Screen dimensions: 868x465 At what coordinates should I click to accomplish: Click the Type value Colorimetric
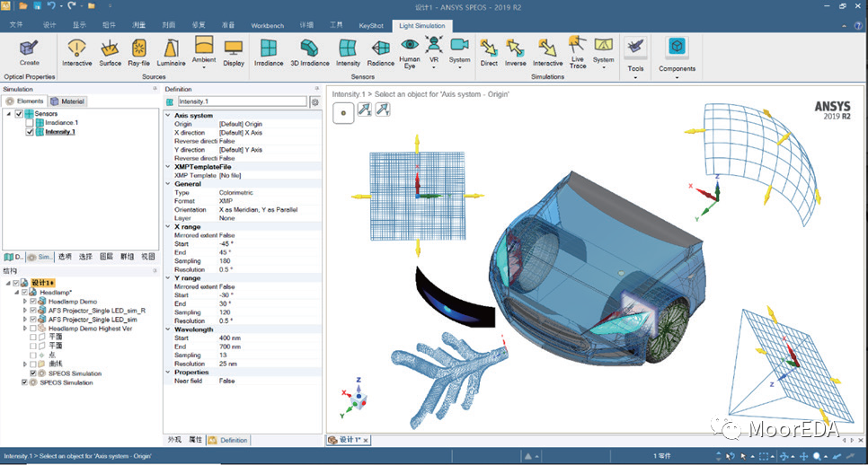click(x=235, y=192)
